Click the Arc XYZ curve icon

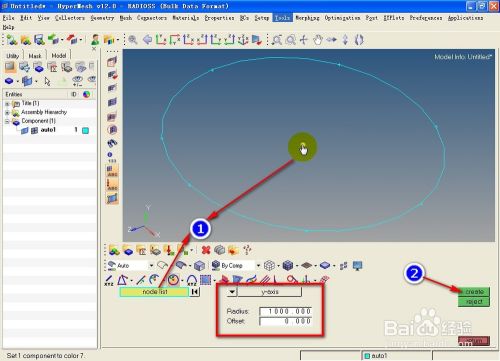pos(192,280)
